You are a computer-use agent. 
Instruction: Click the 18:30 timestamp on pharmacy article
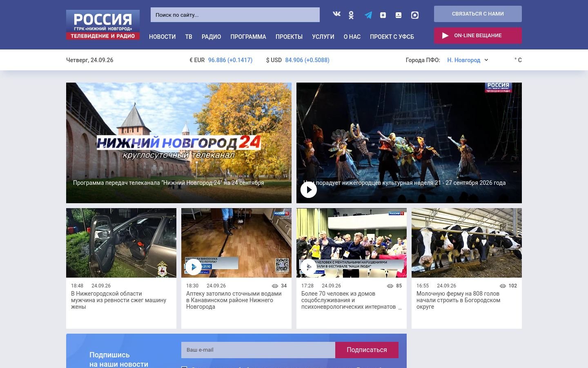tap(192, 286)
